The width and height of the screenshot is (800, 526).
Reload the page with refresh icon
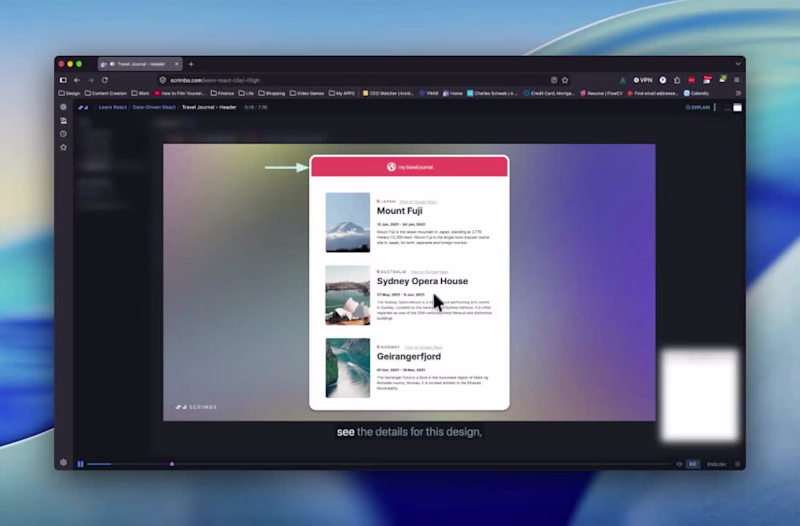tap(105, 80)
